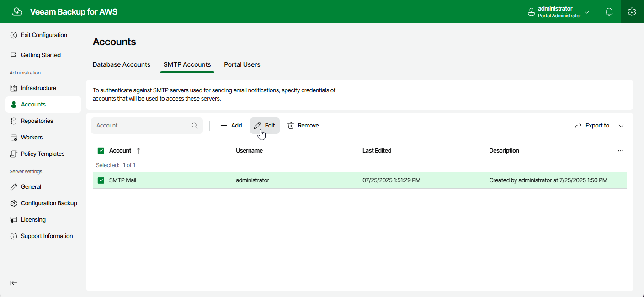644x297 pixels.
Task: Click Exit Configuration link
Action: coord(44,35)
